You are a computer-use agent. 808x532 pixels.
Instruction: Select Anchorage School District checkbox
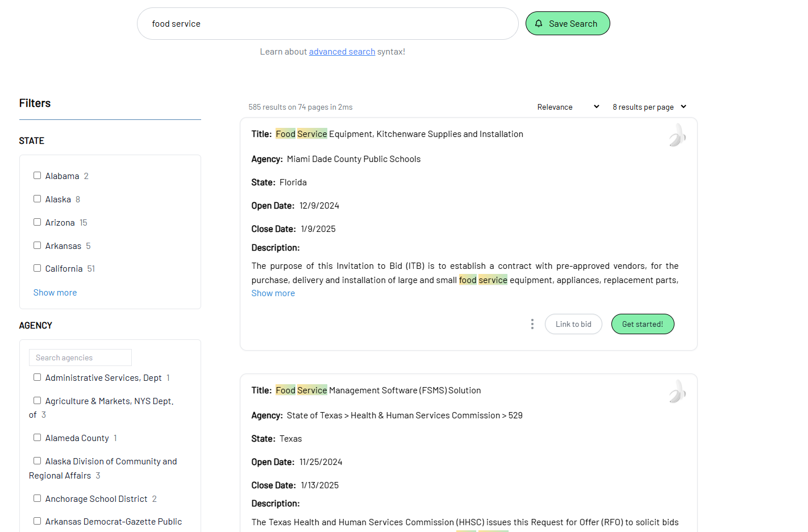click(x=37, y=498)
